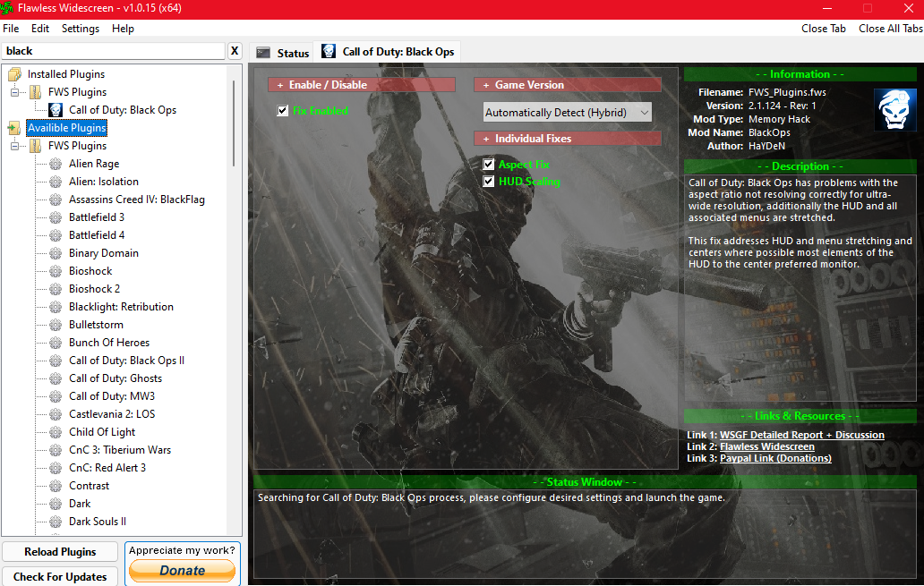Click the gear icon beside Call of Duty: Ghosts
Image resolution: width=924 pixels, height=586 pixels.
pyautogui.click(x=56, y=378)
